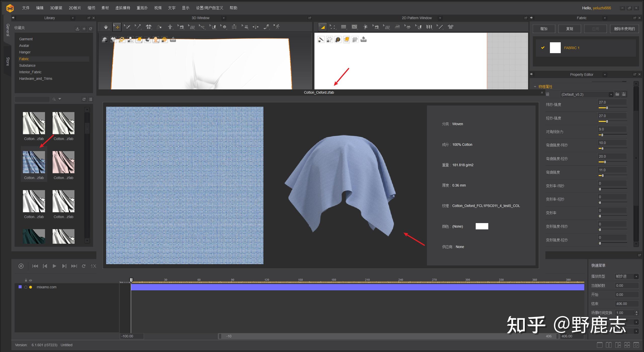Image resolution: width=644 pixels, height=352 pixels.
Task: Open the Default_v5.2 preset dropdown
Action: (x=611, y=94)
